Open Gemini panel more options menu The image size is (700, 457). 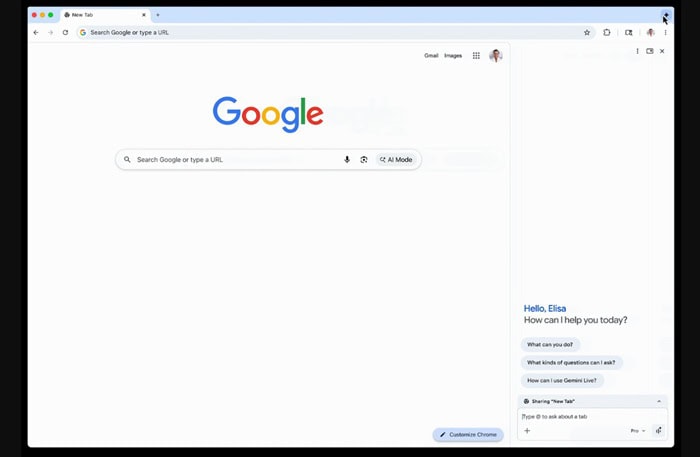click(637, 51)
